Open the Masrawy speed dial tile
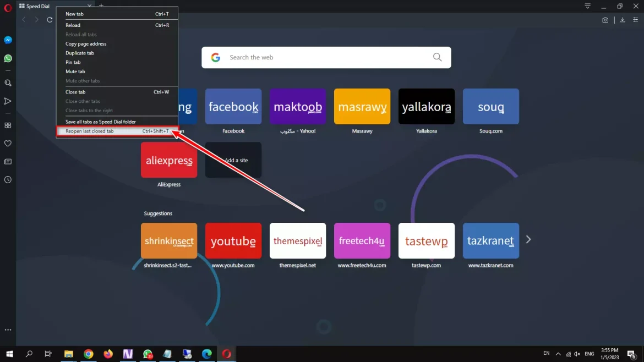This screenshot has width=644, height=362. coord(362,106)
